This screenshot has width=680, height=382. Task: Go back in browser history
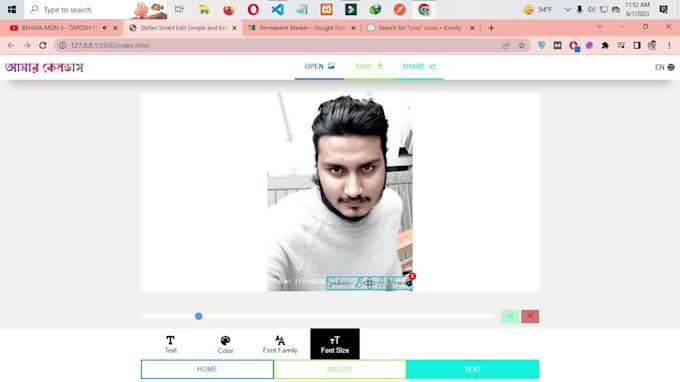11,45
